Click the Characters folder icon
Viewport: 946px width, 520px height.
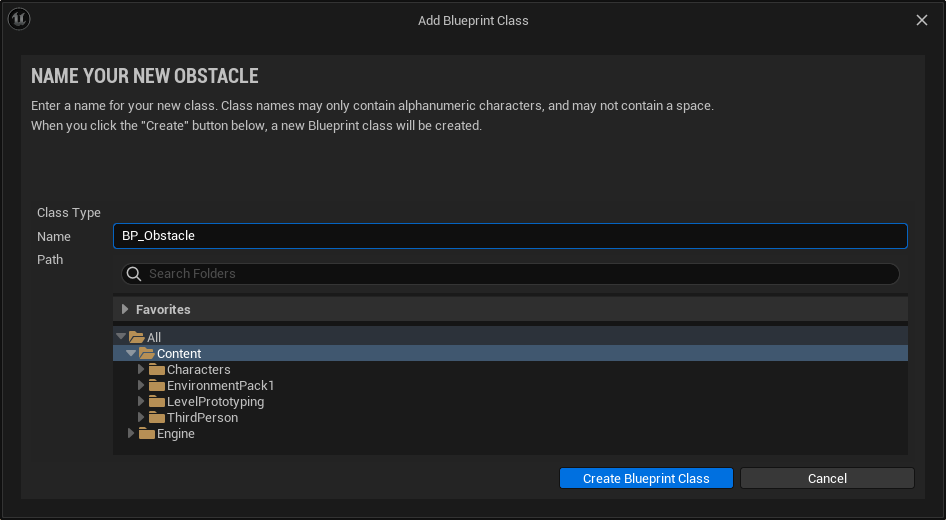click(x=157, y=369)
